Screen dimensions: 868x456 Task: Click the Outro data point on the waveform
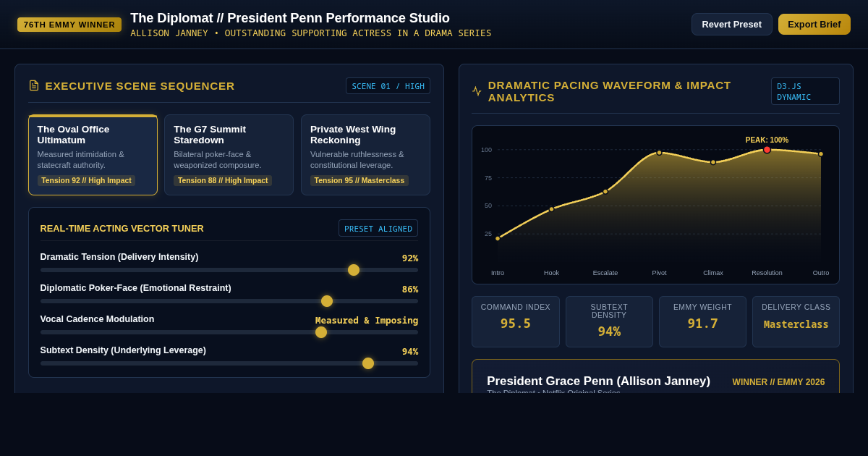click(x=821, y=153)
